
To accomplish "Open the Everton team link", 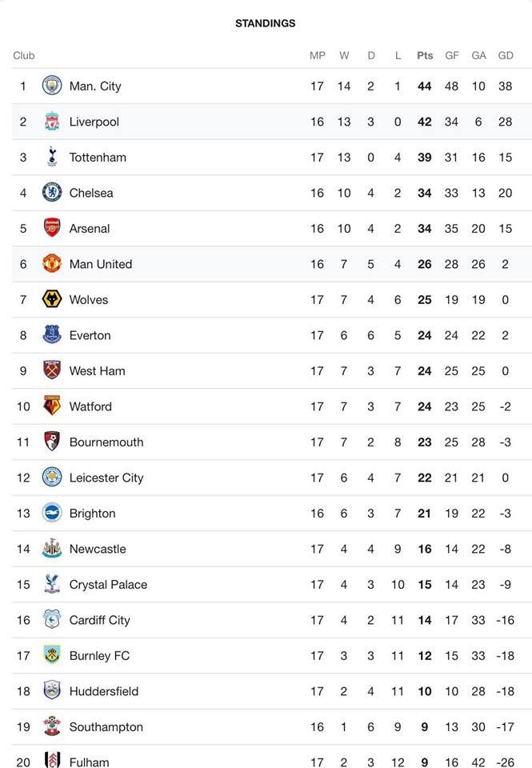I will coord(90,335).
